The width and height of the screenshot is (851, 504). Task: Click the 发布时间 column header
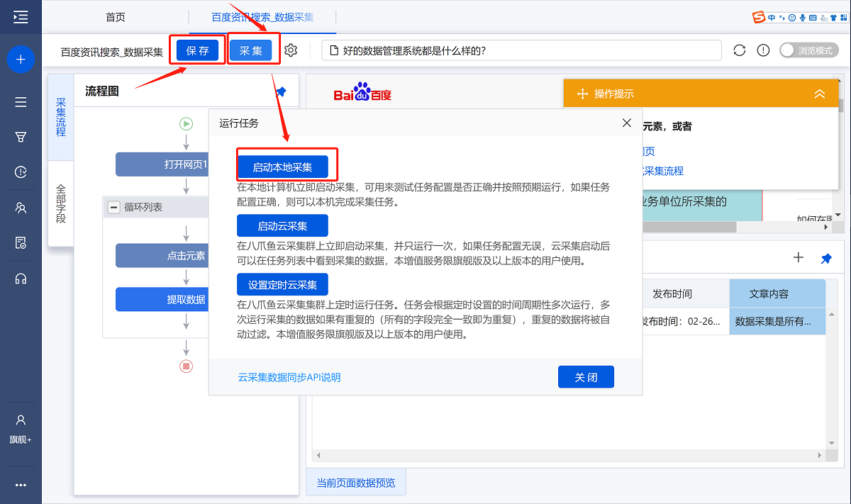685,293
